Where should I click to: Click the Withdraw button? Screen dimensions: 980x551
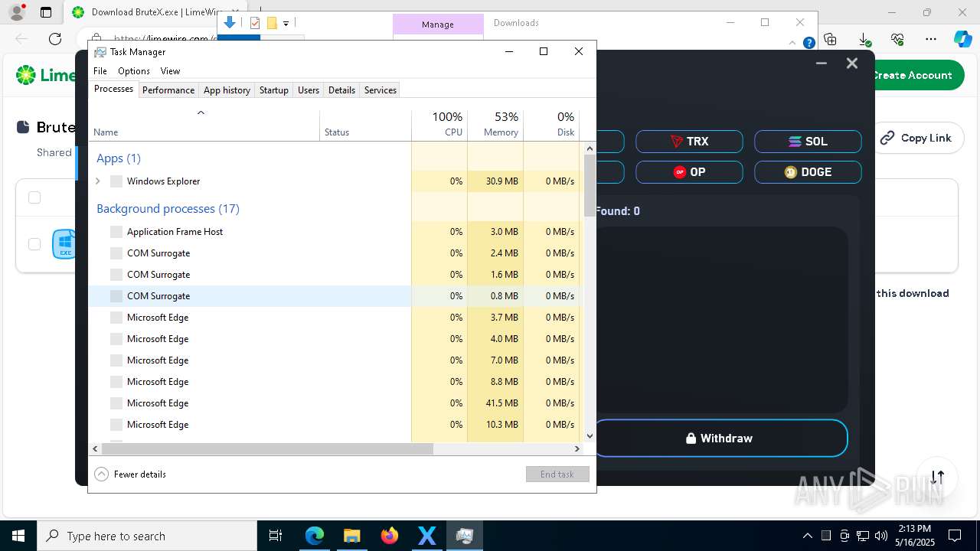tap(720, 439)
